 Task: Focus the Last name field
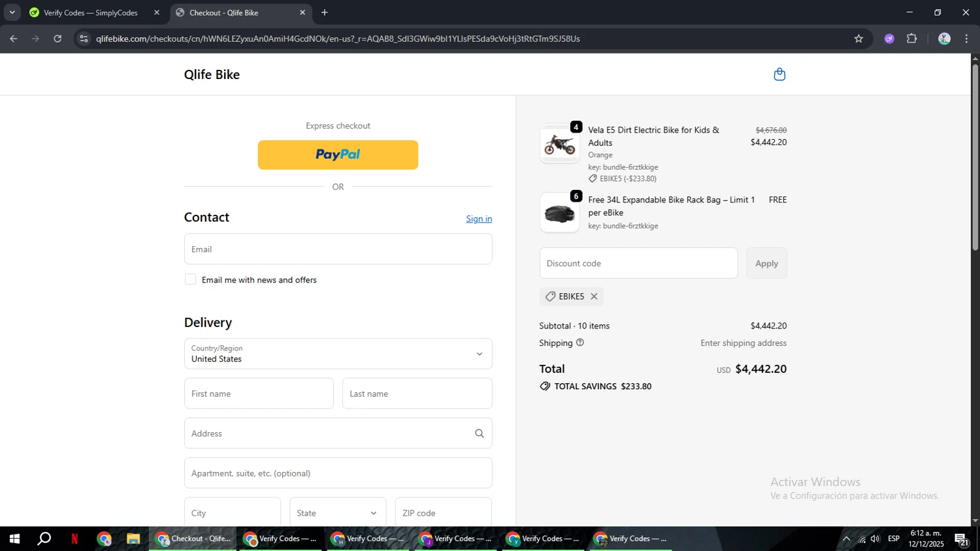point(417,394)
